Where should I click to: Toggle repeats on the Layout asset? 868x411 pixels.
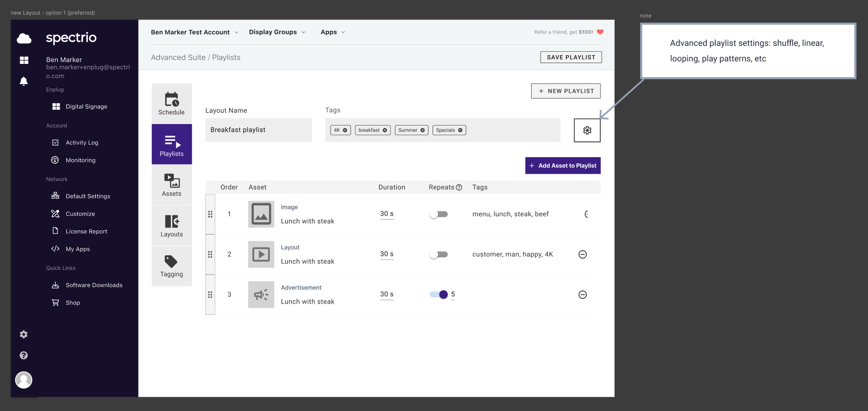[x=438, y=254]
